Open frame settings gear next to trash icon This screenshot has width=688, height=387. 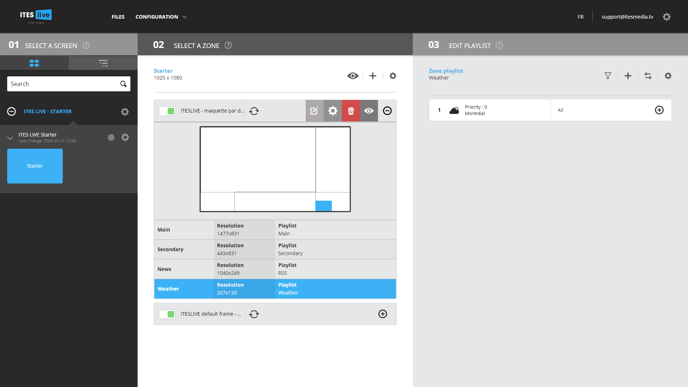pos(333,111)
